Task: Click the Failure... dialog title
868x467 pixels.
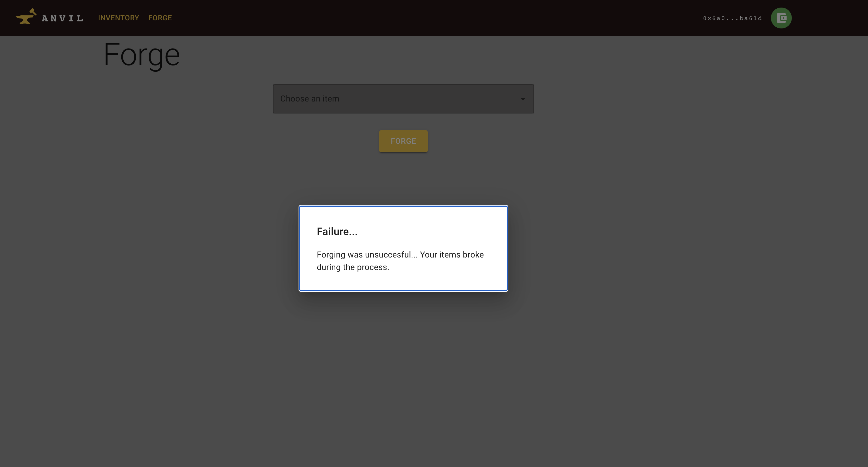Action: point(337,231)
